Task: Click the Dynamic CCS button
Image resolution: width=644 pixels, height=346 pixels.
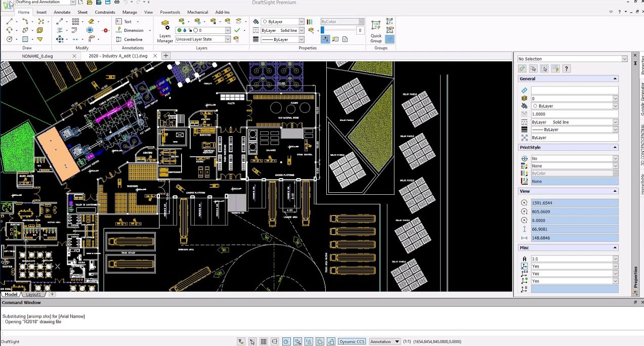Action: [352, 341]
